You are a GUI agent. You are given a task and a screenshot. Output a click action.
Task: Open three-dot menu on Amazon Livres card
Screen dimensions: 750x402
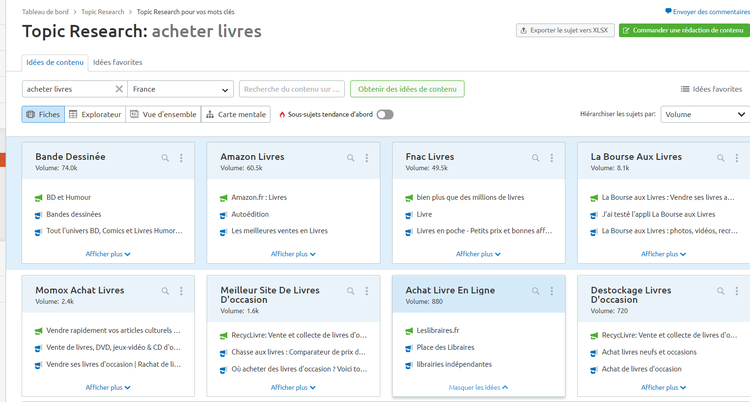(367, 157)
